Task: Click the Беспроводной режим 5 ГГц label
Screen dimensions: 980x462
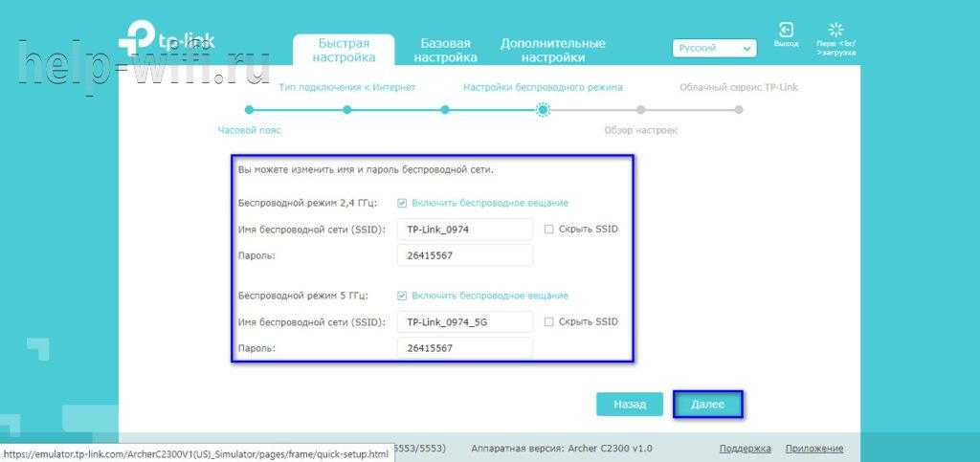Action: [302, 296]
